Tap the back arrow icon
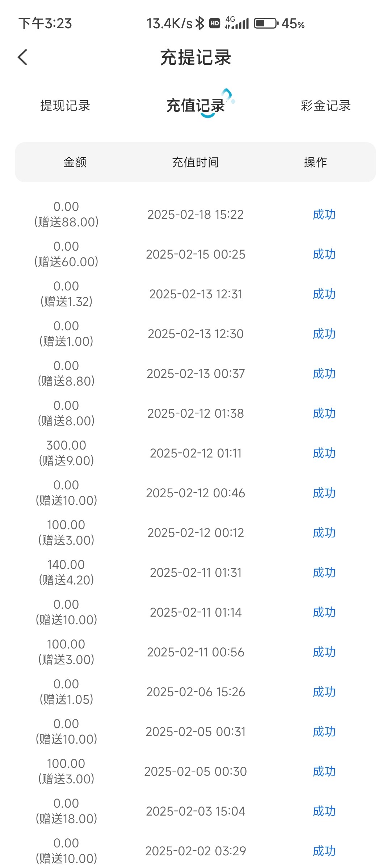The height and width of the screenshot is (868, 391). coord(22,57)
